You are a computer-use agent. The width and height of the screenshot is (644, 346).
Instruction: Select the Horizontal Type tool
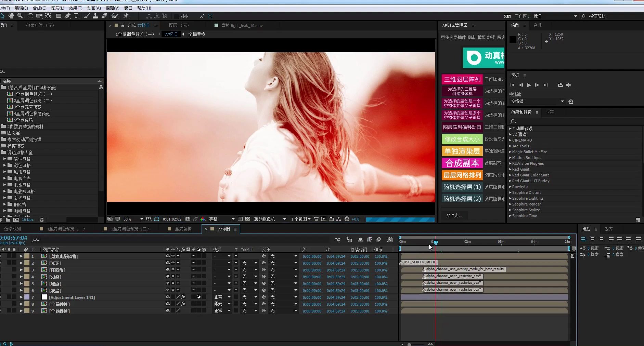(x=76, y=16)
